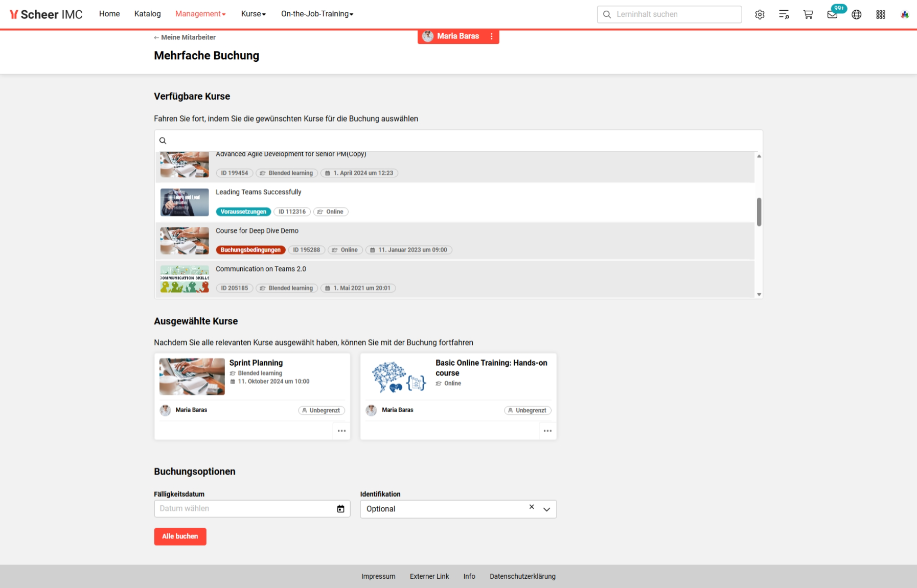Click the Alle buchen button
This screenshot has width=917, height=588.
pos(180,536)
